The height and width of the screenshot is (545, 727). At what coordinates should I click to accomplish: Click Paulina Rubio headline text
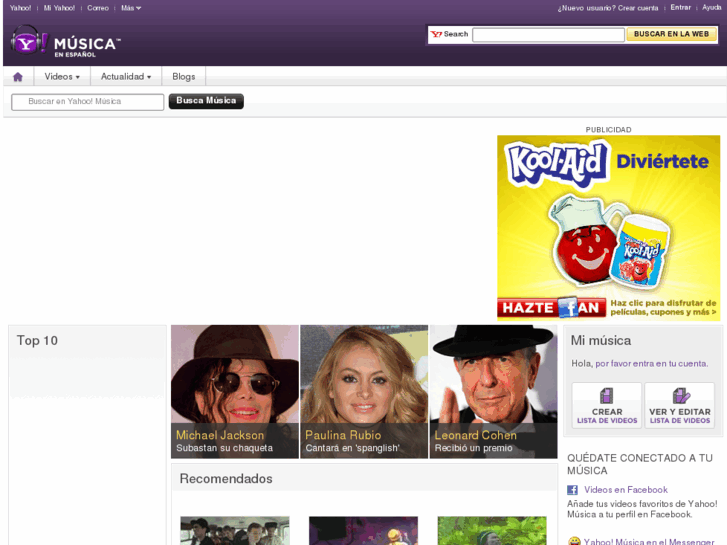pyautogui.click(x=343, y=435)
